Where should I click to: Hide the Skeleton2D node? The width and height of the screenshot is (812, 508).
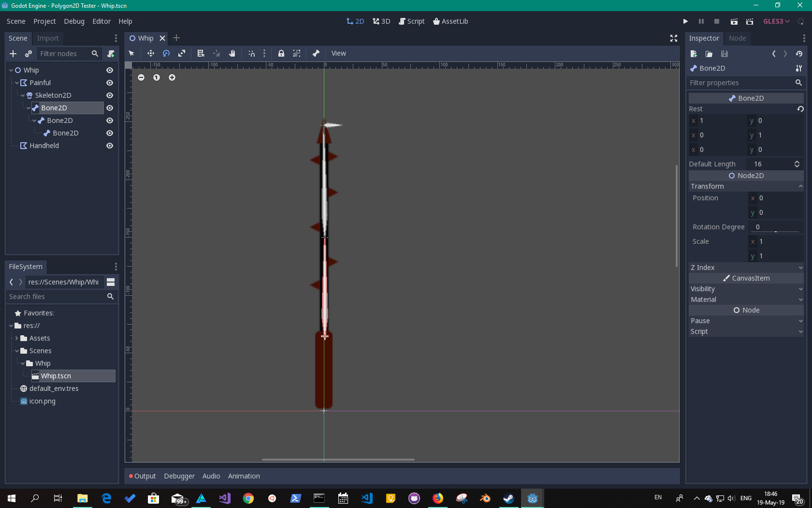(109, 95)
